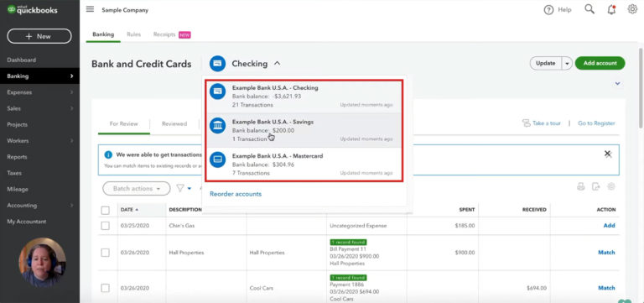
Task: Click the search magnifier icon
Action: pos(589,9)
